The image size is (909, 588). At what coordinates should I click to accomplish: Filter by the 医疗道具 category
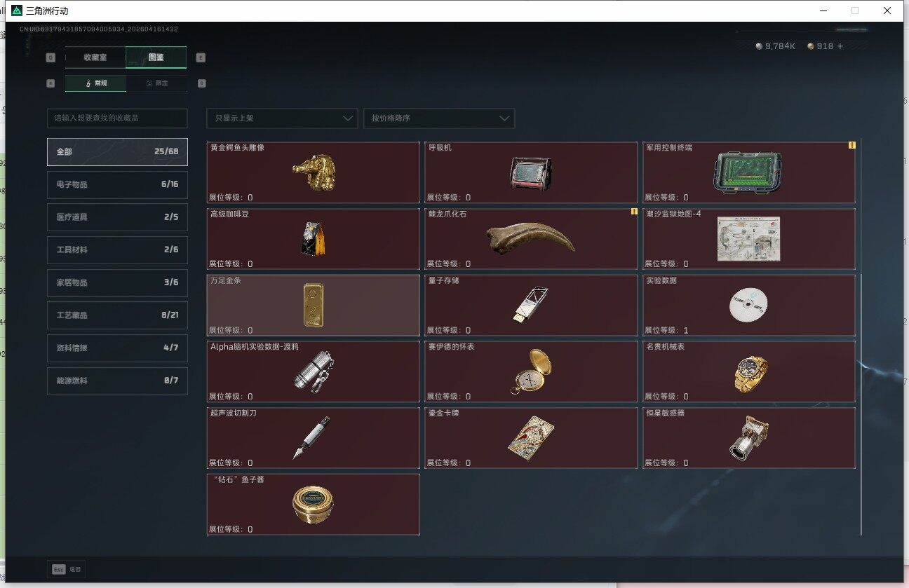(x=117, y=217)
